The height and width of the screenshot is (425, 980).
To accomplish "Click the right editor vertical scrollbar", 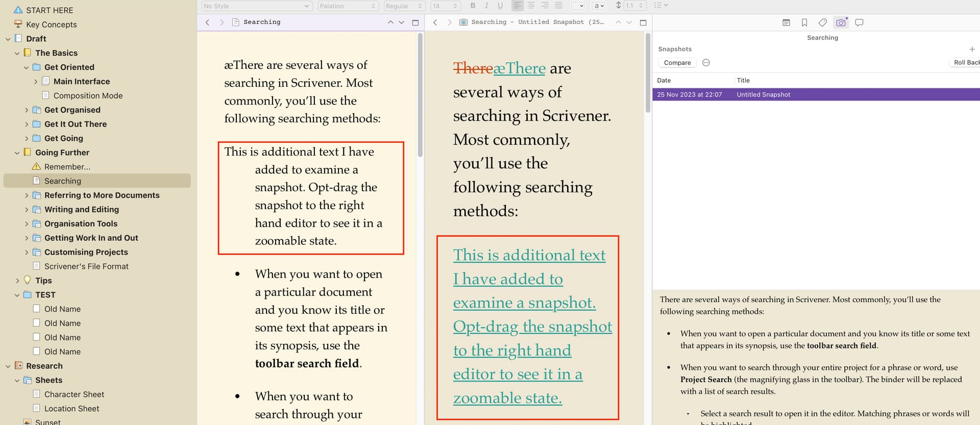I will 648,73.
